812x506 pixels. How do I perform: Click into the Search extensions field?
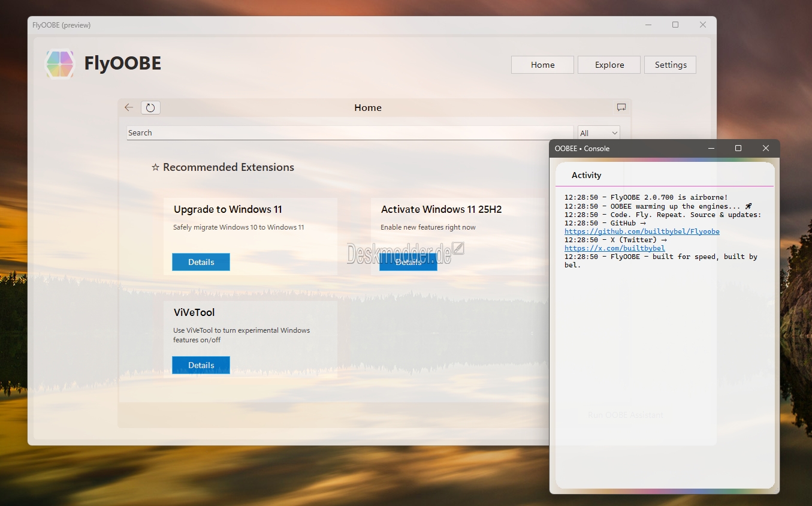tap(349, 133)
